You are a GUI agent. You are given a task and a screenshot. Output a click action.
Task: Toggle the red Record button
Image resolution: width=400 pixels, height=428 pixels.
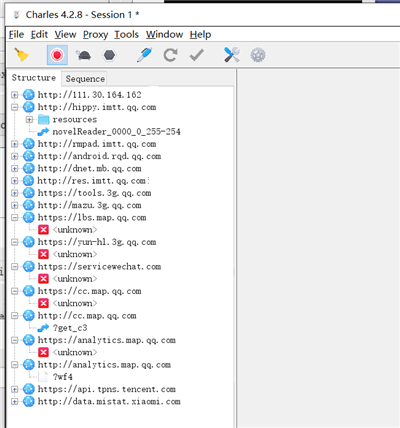[x=57, y=55]
